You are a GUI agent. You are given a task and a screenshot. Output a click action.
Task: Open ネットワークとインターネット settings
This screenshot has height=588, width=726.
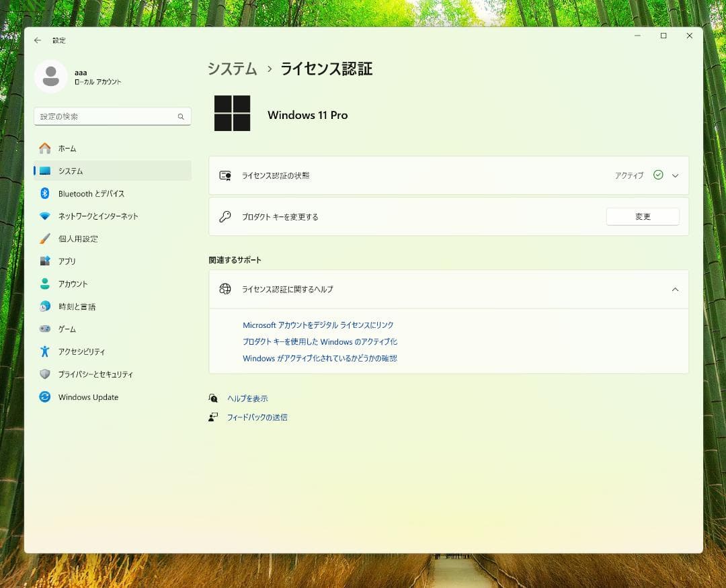coord(97,216)
